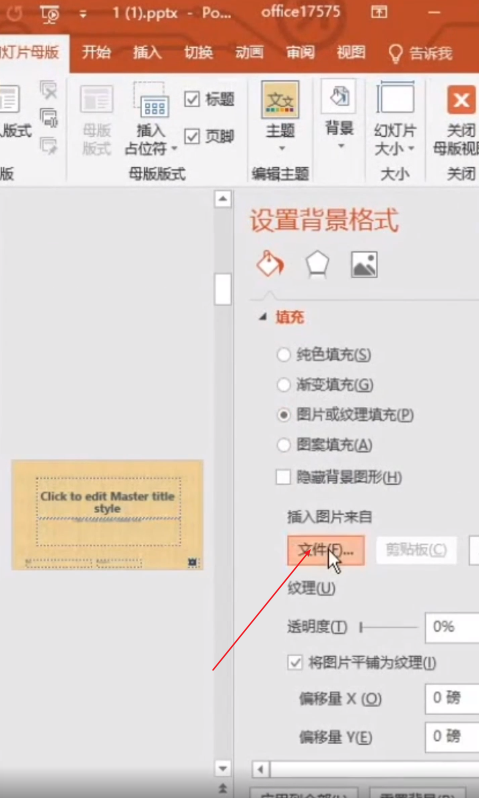Open the quick access toolbar customize arrow

(83, 14)
